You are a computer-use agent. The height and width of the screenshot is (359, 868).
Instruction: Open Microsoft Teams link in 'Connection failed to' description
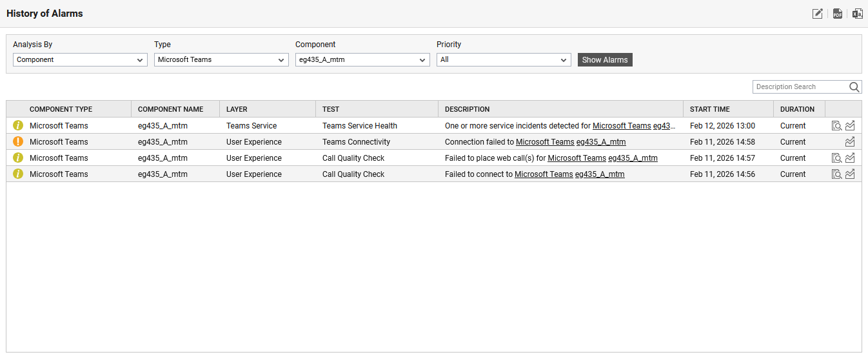click(545, 142)
